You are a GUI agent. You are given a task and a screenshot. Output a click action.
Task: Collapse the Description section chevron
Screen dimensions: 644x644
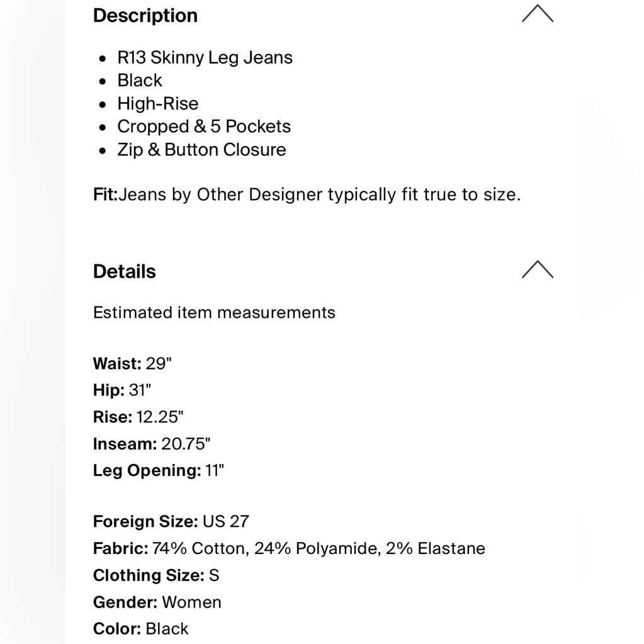[537, 14]
